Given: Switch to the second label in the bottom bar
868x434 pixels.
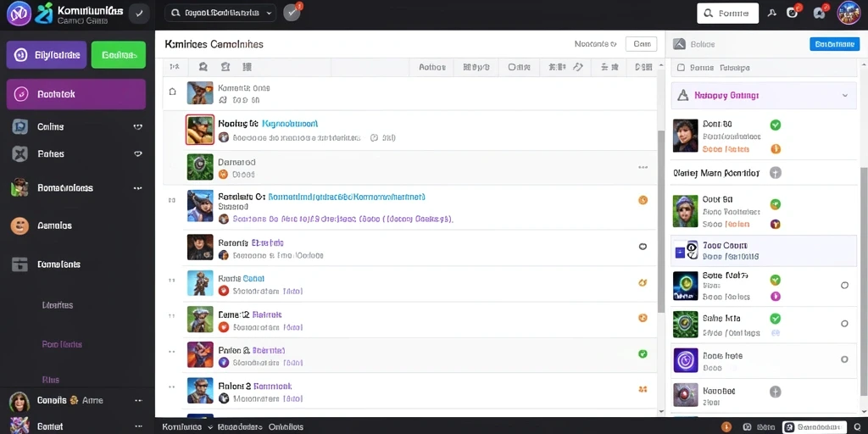Looking at the screenshot, I should click(x=240, y=427).
